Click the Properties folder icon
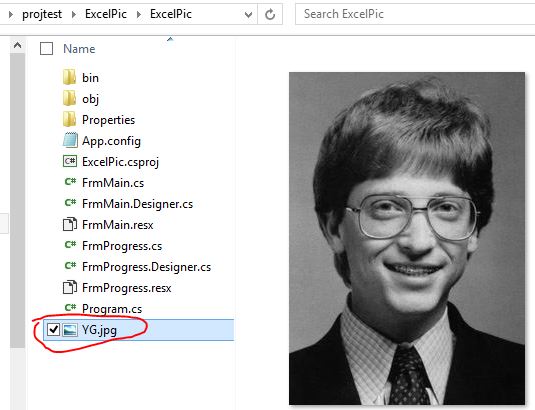This screenshot has height=410, width=535. 70,119
